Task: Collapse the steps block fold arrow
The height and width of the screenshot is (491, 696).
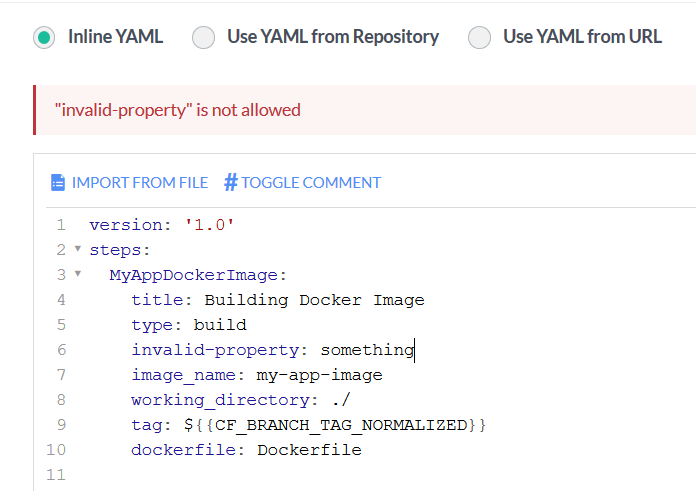Action: (x=78, y=249)
